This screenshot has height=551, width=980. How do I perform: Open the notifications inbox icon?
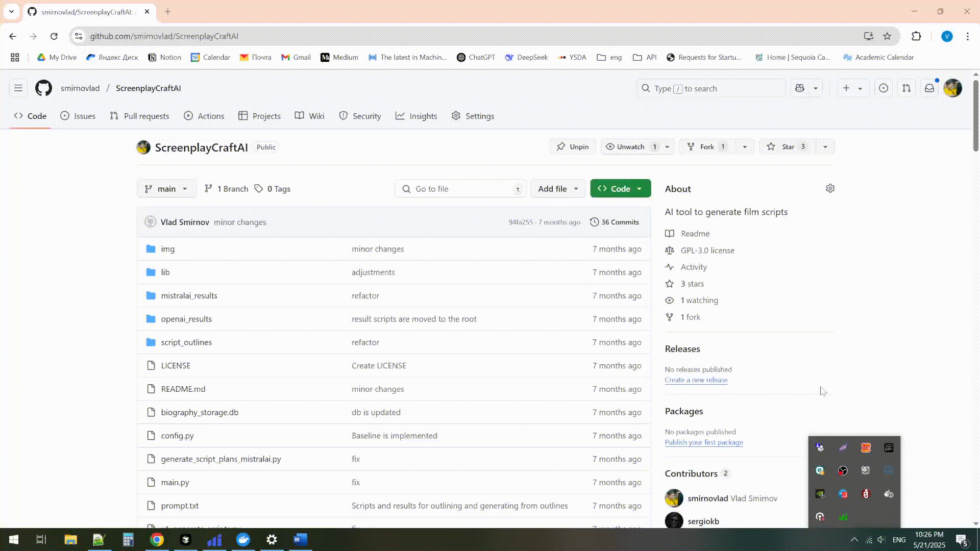pyautogui.click(x=929, y=88)
